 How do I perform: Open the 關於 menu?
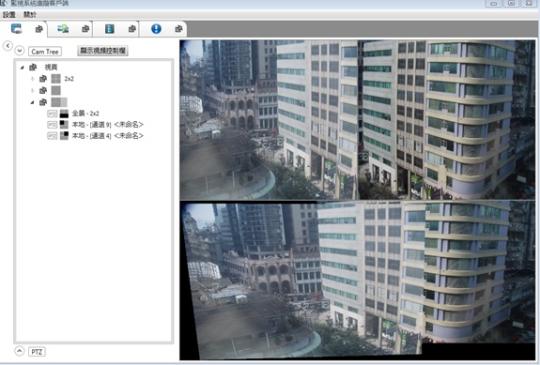[30, 14]
